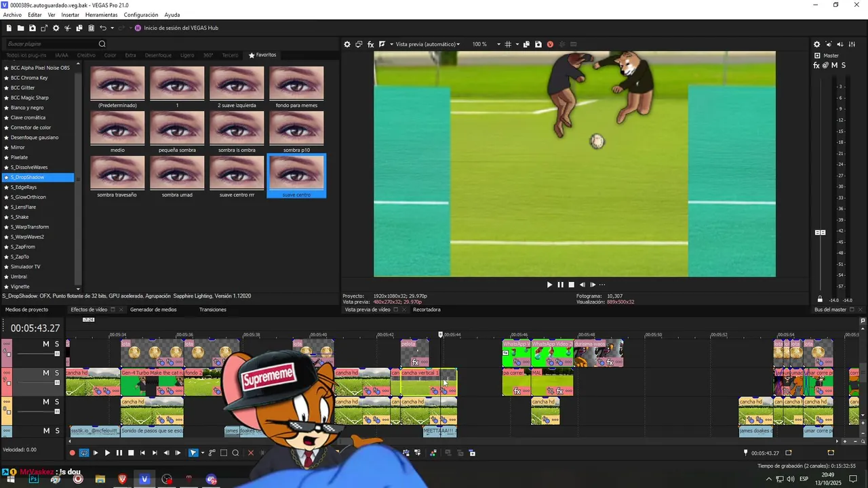Open the Archivo menu

click(12, 15)
